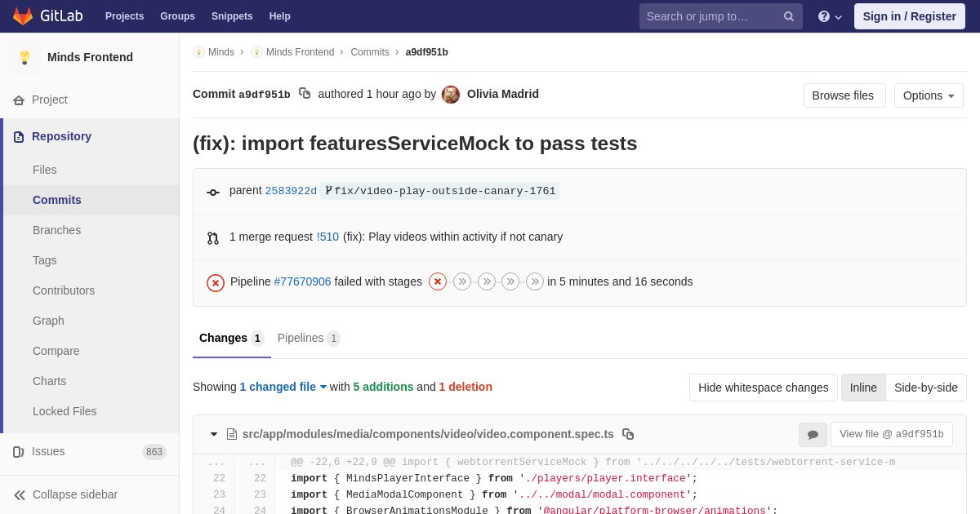980x514 pixels.
Task: Expand the 1 changed file dropdown
Action: point(283,387)
